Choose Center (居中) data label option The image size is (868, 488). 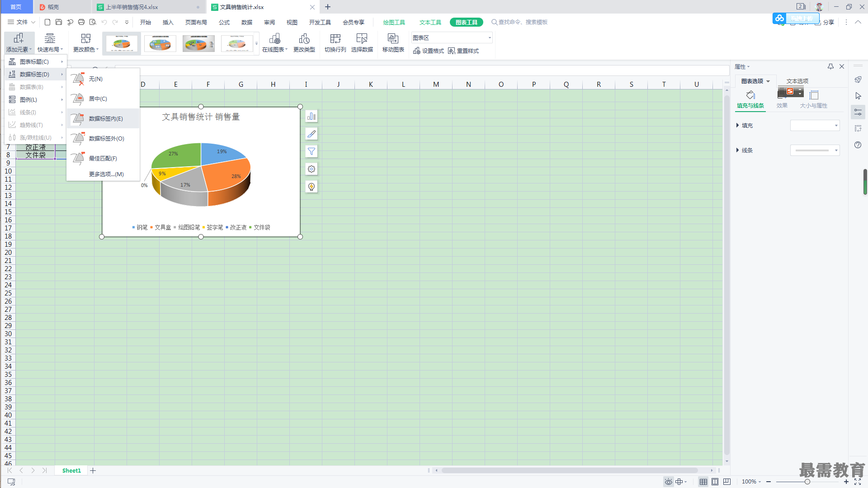tap(103, 99)
